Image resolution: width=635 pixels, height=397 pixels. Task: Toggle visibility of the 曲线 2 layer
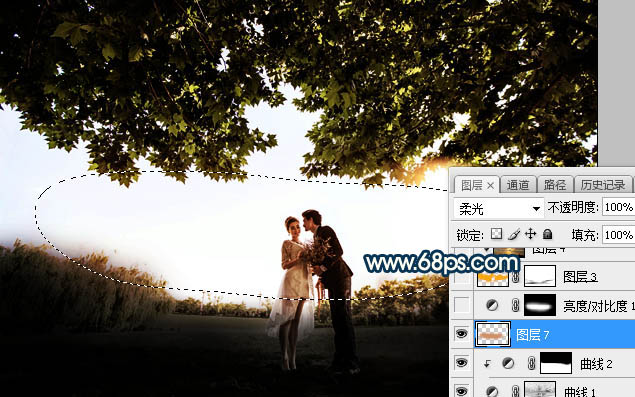pos(462,363)
